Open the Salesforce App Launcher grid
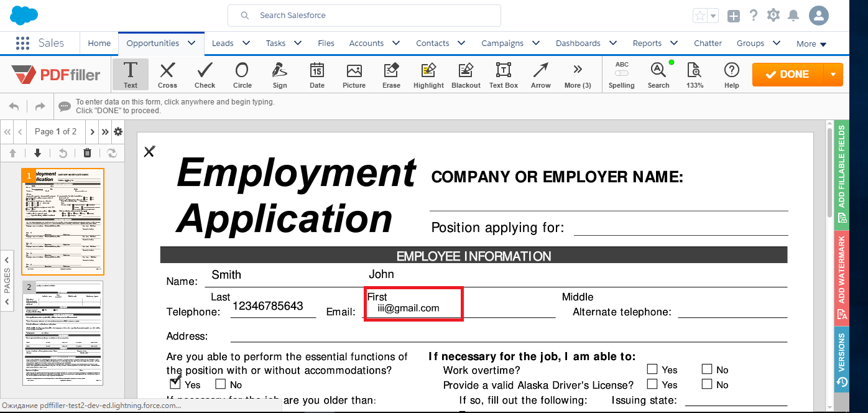868x413 pixels. point(23,43)
